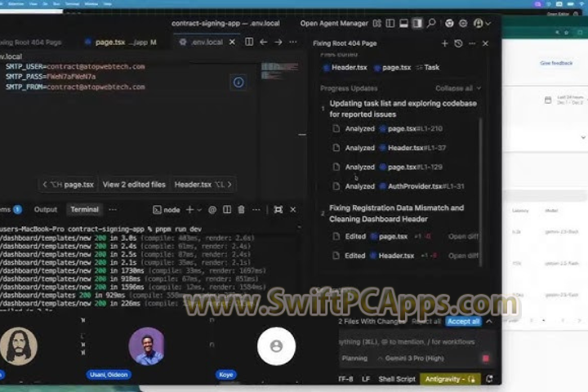Collapse all progress updates
This screenshot has width=588, height=392.
point(458,88)
